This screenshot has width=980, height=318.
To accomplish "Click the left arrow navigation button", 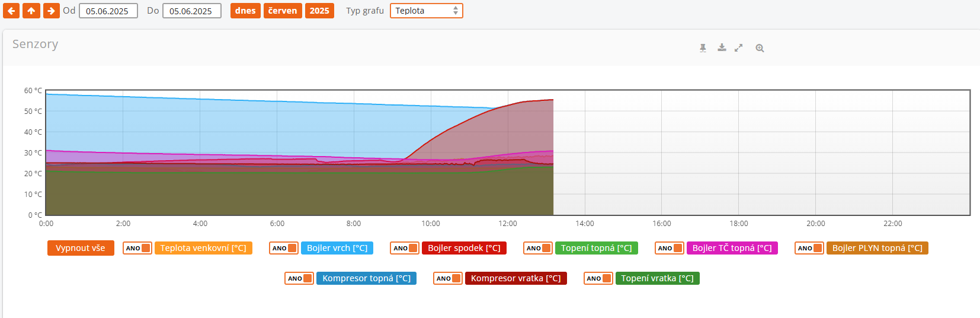I will click(11, 11).
